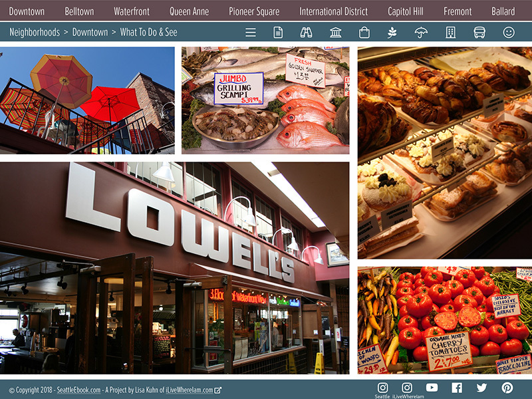The image size is (532, 399).
Task: Click the smiley face icon
Action: (x=509, y=33)
